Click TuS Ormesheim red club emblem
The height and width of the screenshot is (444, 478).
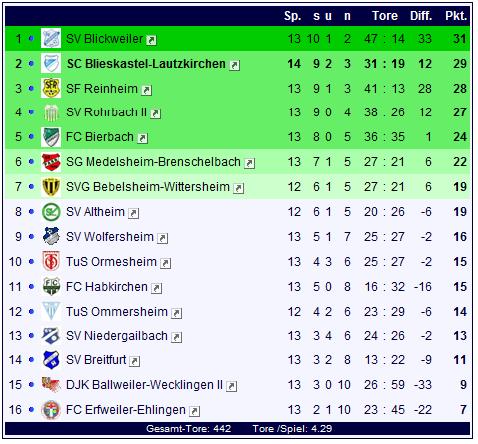tap(51, 261)
